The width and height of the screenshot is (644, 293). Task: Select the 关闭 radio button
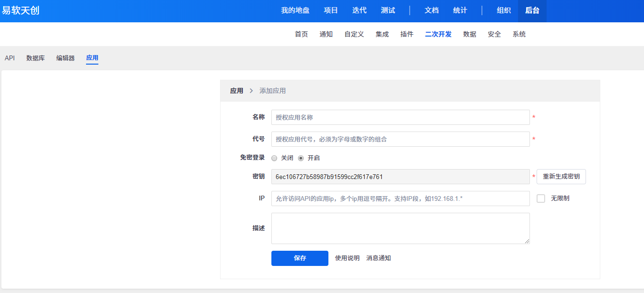(x=274, y=158)
